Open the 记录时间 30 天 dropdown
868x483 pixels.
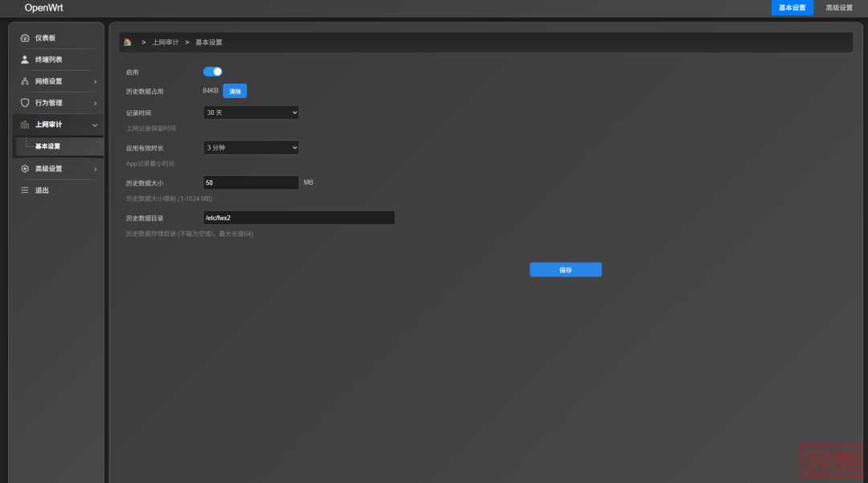pyautogui.click(x=251, y=113)
